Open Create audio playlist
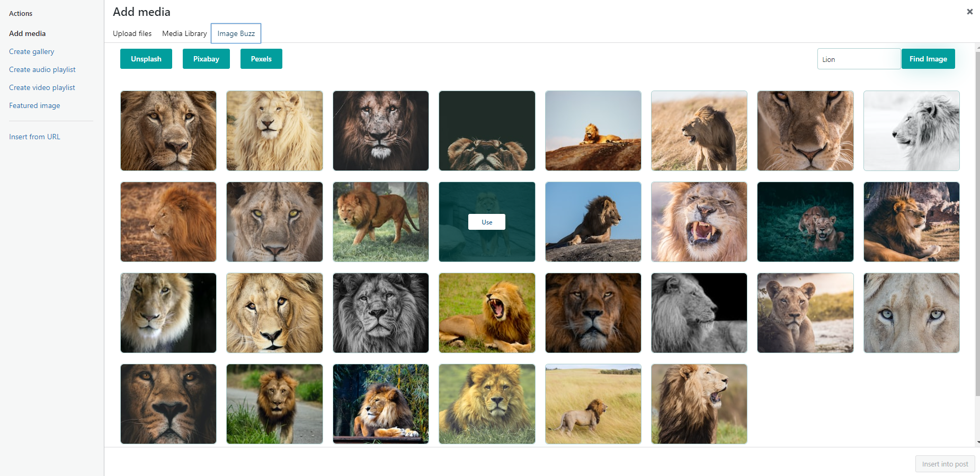Screen dimensions: 980x476 click(42, 69)
